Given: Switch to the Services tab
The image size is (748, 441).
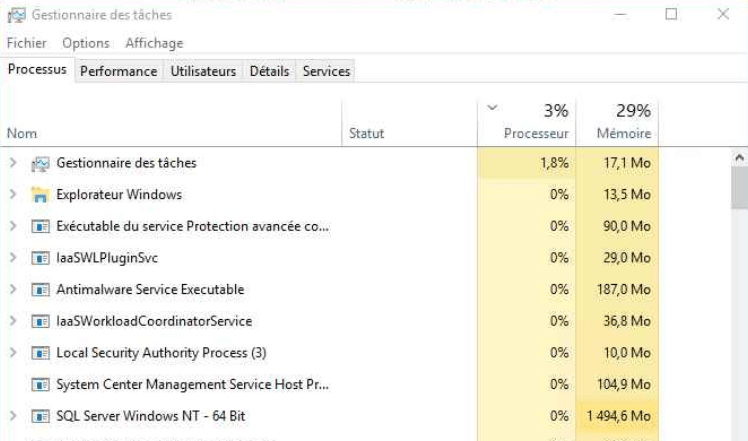Looking at the screenshot, I should coord(326,71).
